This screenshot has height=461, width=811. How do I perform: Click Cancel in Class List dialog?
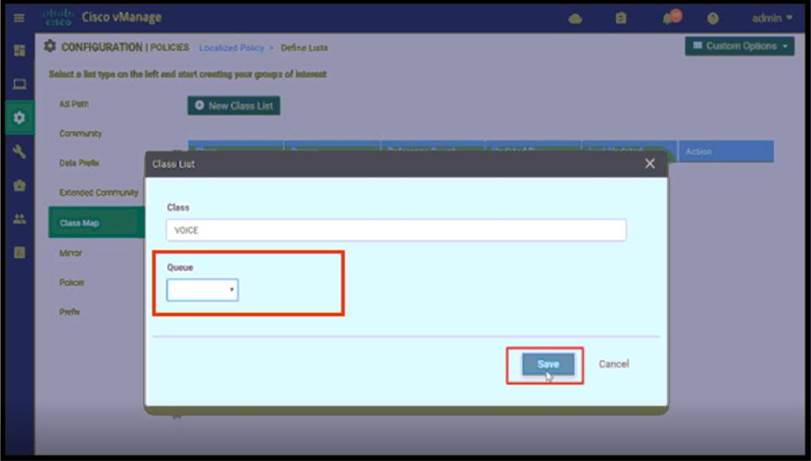[x=614, y=364]
